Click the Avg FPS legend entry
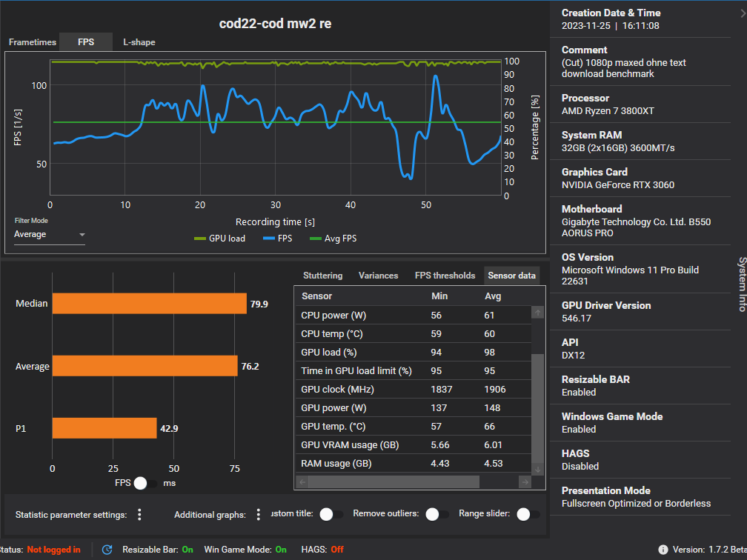This screenshot has height=560, width=747. tap(333, 238)
